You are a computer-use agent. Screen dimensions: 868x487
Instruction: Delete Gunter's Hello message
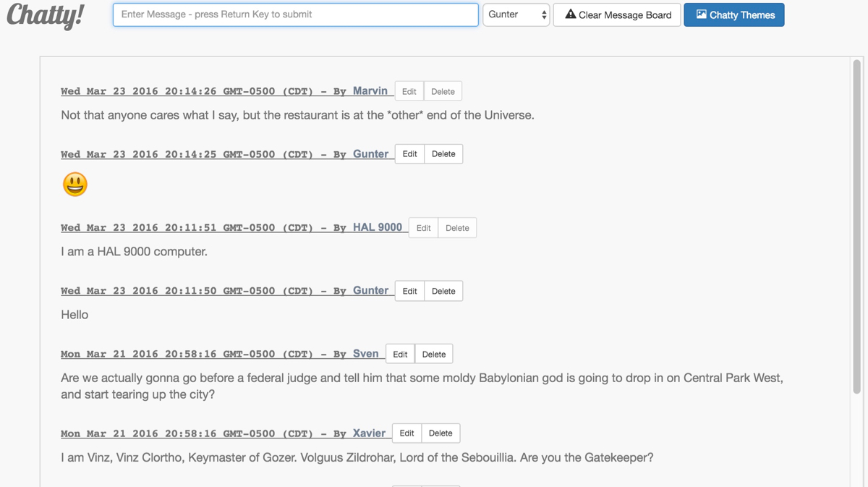[443, 291]
